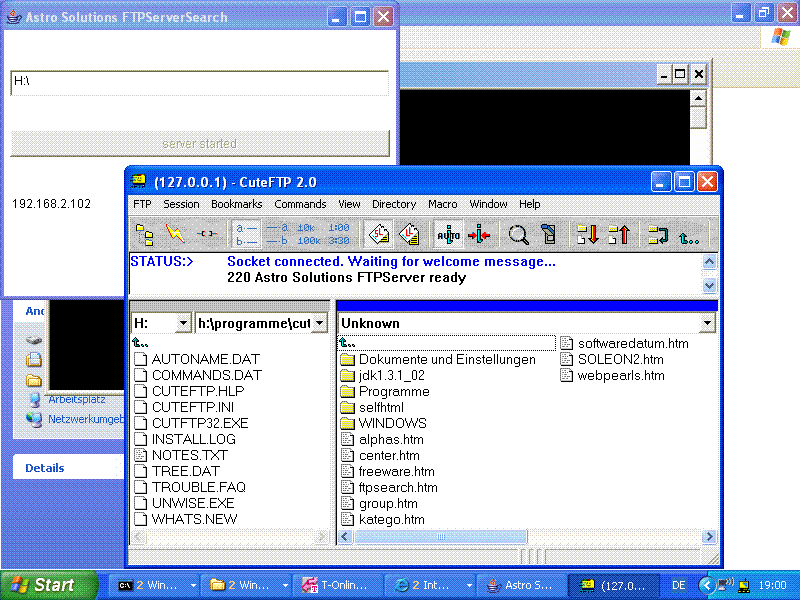Select sort by time 1:00/3:30 icon
The width and height of the screenshot is (800, 600).
[339, 234]
